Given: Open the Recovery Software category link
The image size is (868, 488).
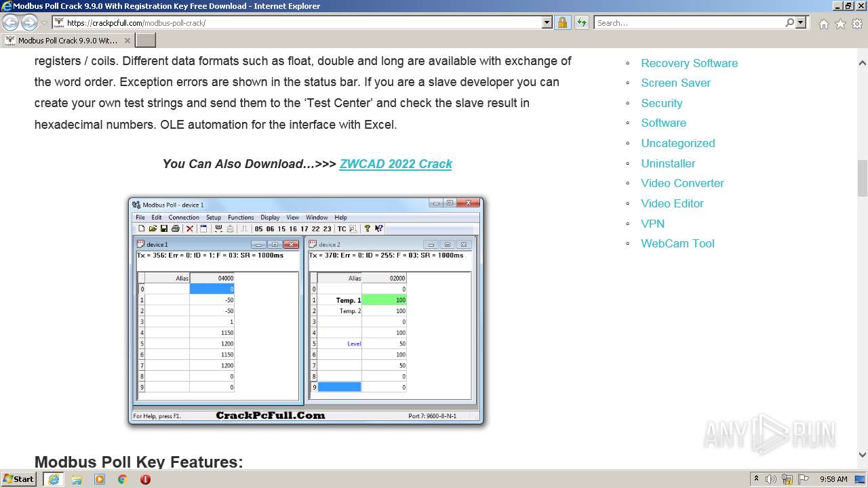Looking at the screenshot, I should 689,63.
